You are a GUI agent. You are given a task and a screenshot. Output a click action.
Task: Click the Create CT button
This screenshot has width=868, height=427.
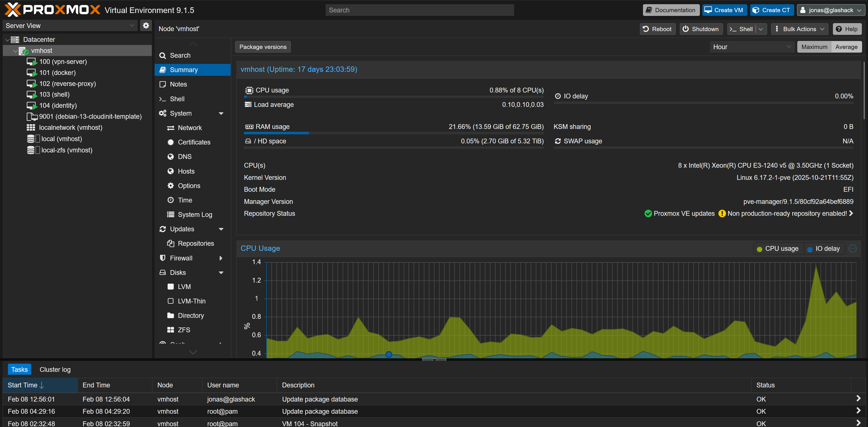pyautogui.click(x=771, y=10)
